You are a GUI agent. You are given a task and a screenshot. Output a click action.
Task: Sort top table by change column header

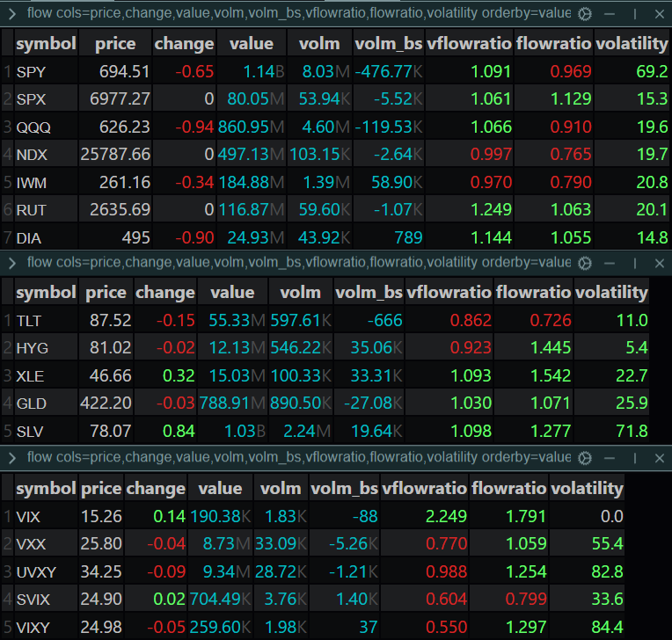click(x=184, y=43)
